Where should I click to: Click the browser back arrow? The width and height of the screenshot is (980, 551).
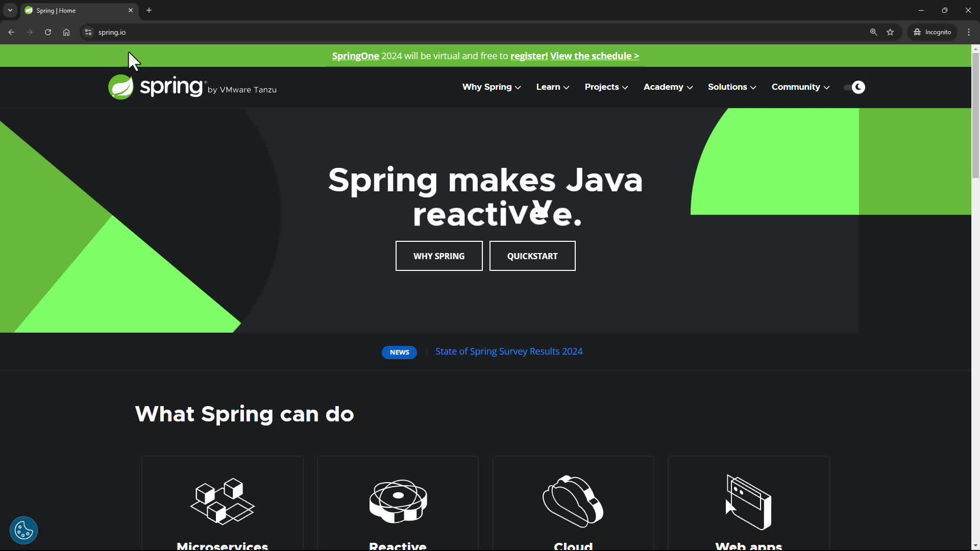pyautogui.click(x=11, y=32)
